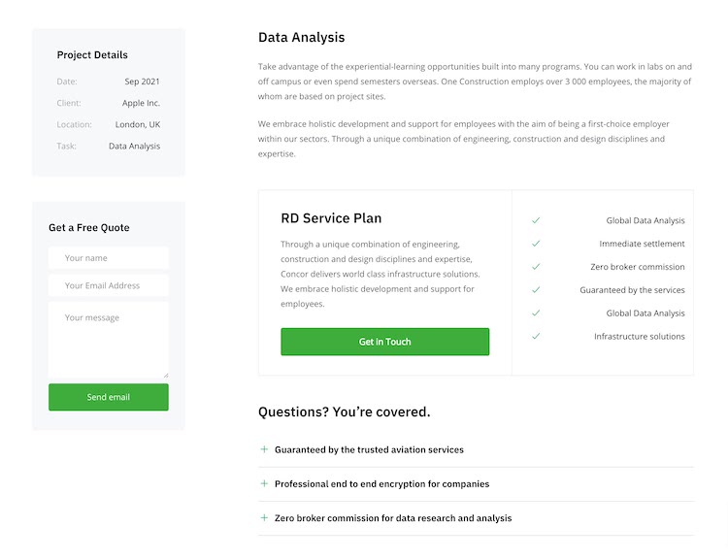The image size is (728, 560).
Task: Click plus icon for Zero broker commission question
Action: tap(264, 517)
